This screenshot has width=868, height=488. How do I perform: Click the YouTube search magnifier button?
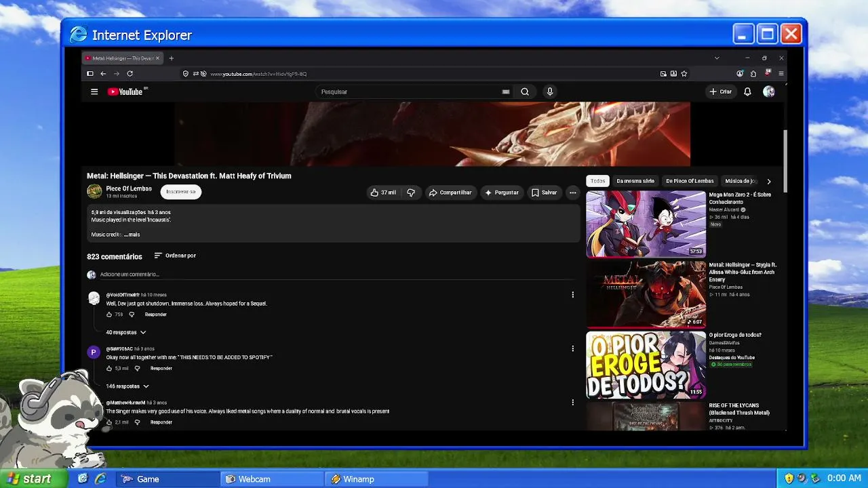525,91
